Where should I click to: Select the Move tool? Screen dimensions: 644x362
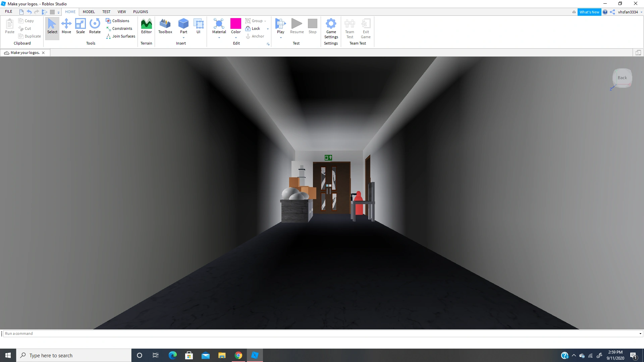66,27
